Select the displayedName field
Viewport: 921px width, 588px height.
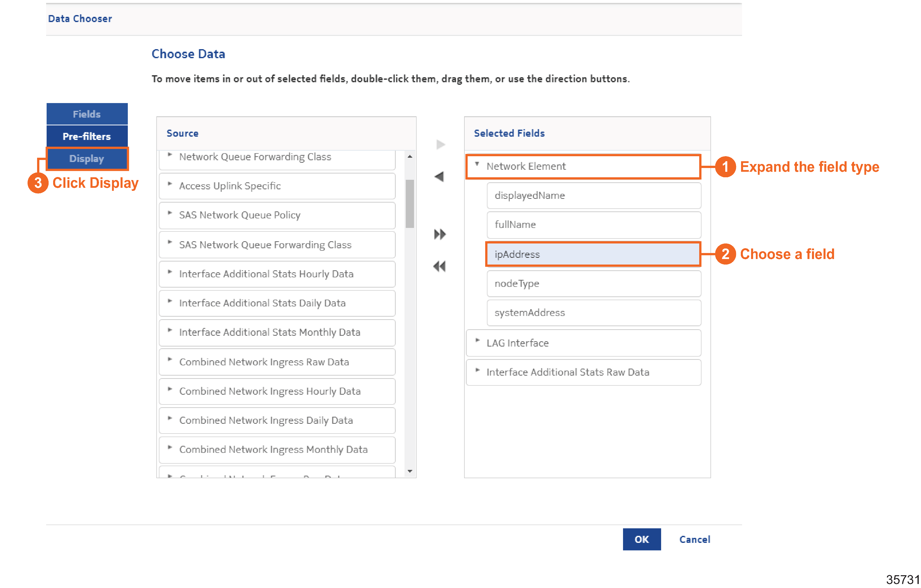(x=593, y=196)
